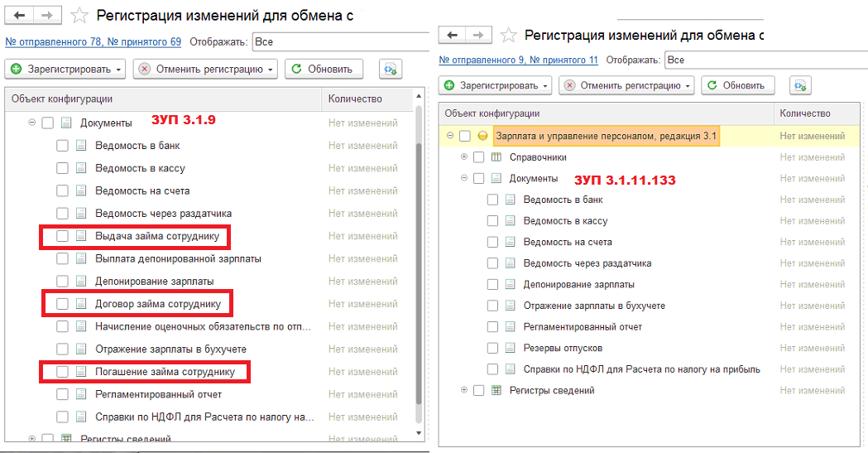Click icon of Выплата депонированной зарплаты row
Screen dimensions: 868x453
point(81,258)
